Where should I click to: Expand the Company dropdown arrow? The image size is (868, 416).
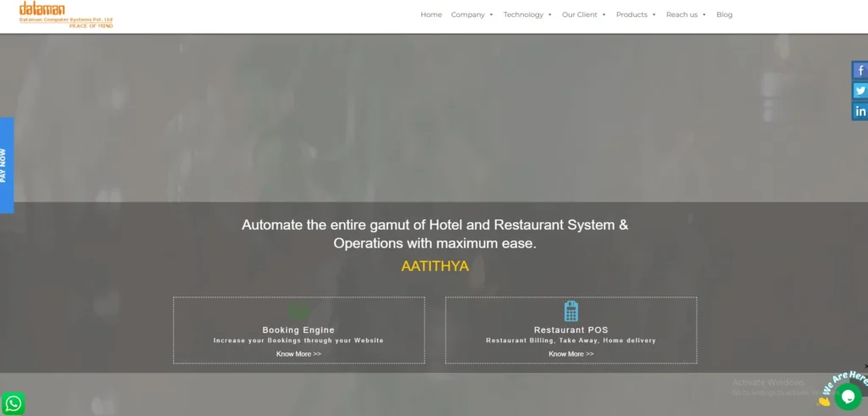coord(491,15)
